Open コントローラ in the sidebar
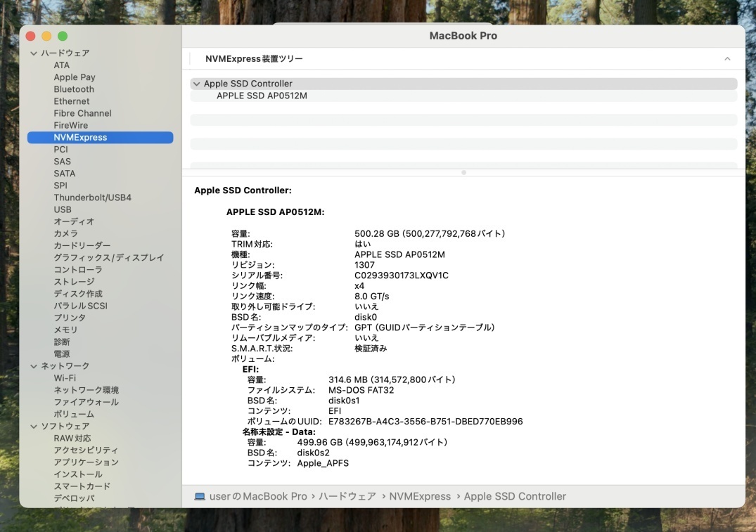 pos(78,270)
